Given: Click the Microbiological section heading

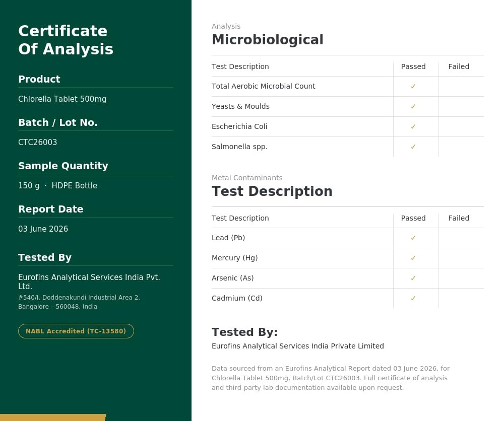Looking at the screenshot, I should click(268, 40).
